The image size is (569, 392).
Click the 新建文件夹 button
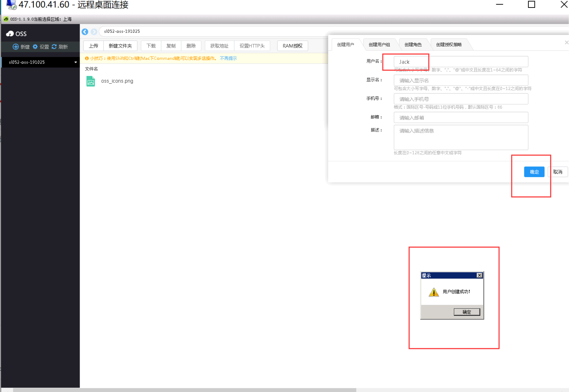(120, 46)
